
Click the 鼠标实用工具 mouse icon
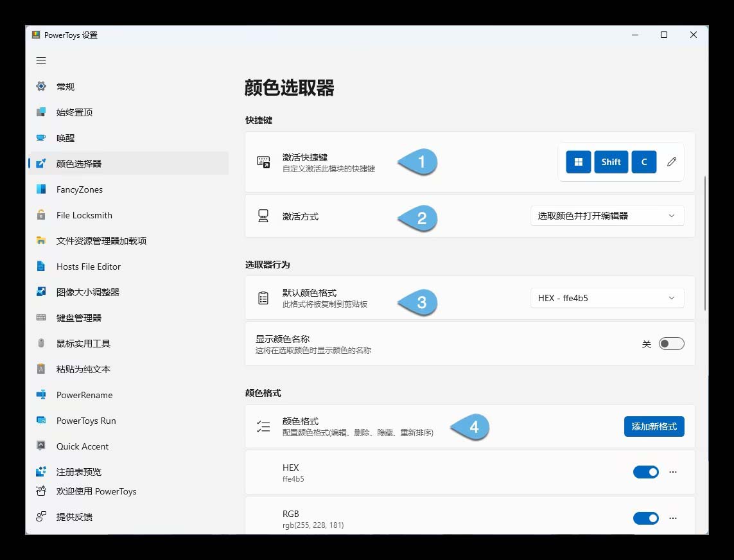point(41,343)
